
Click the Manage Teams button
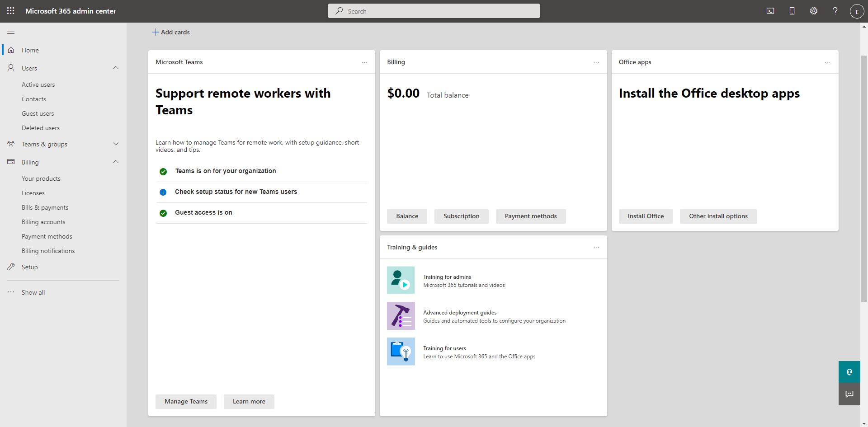(186, 401)
